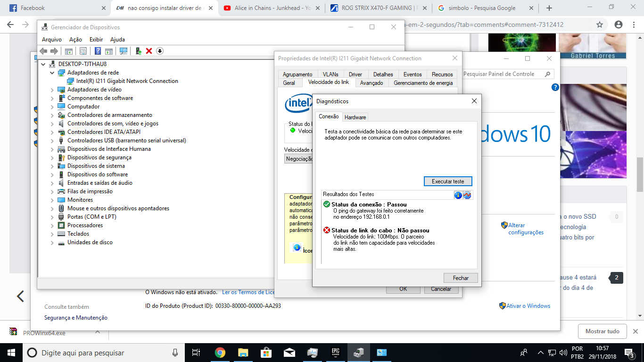Expand the Dispositivos de segurança node
The width and height of the screenshot is (644, 362).
[52, 157]
